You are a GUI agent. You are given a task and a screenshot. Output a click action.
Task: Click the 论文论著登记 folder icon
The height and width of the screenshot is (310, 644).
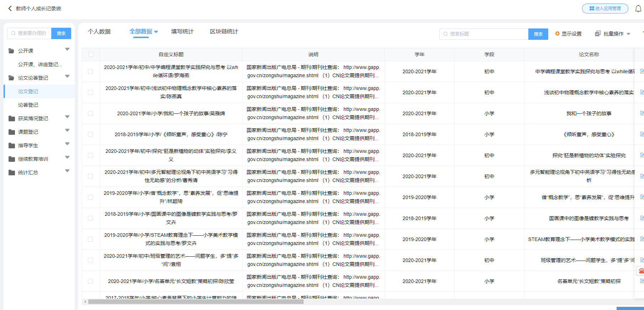tap(11, 78)
